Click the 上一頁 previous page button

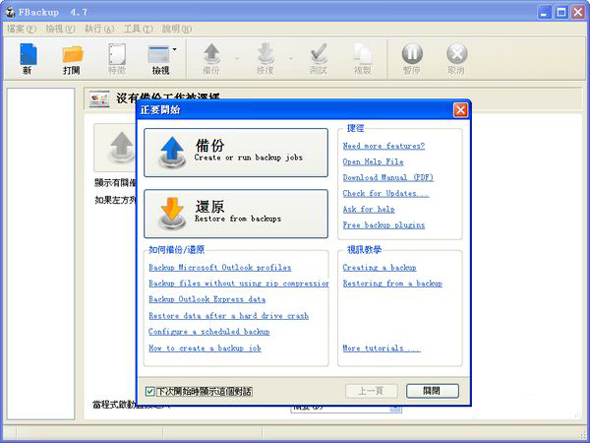(x=371, y=391)
